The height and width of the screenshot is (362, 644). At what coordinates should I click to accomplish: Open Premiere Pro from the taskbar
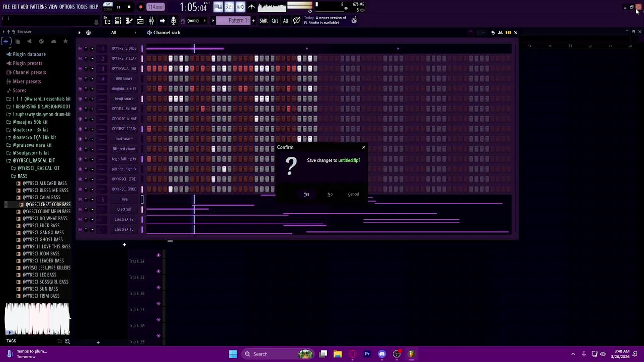click(367, 354)
